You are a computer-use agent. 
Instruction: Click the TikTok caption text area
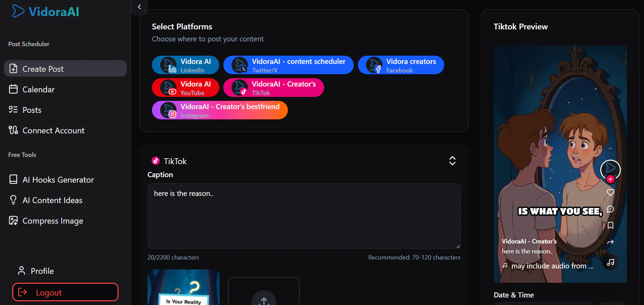pos(304,216)
